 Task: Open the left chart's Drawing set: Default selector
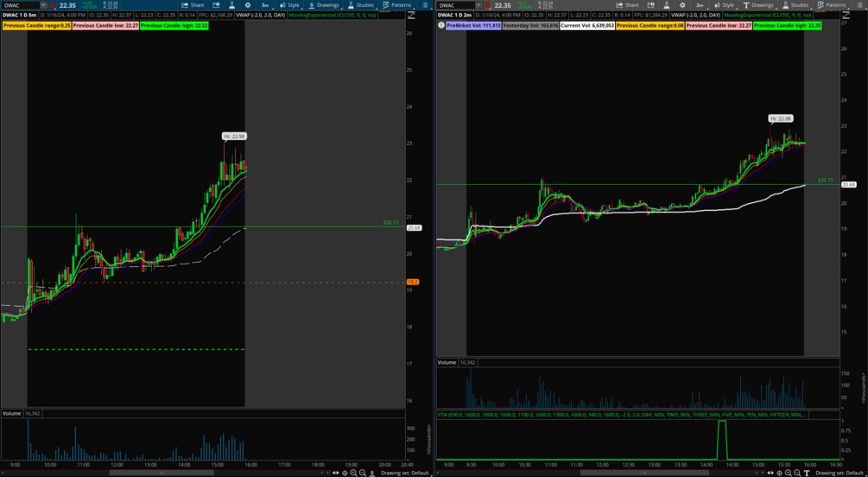coord(405,474)
